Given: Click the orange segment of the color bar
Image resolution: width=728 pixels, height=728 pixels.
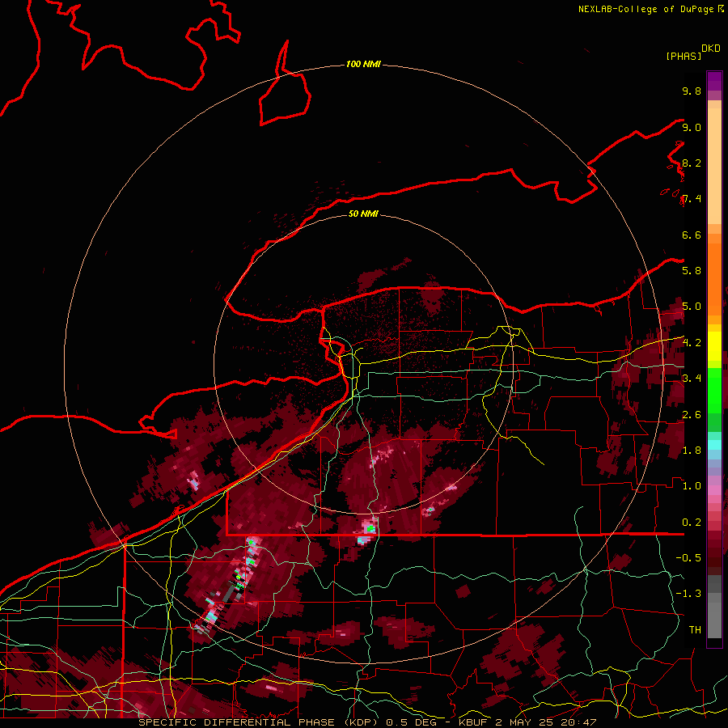Looking at the screenshot, I should 714,278.
